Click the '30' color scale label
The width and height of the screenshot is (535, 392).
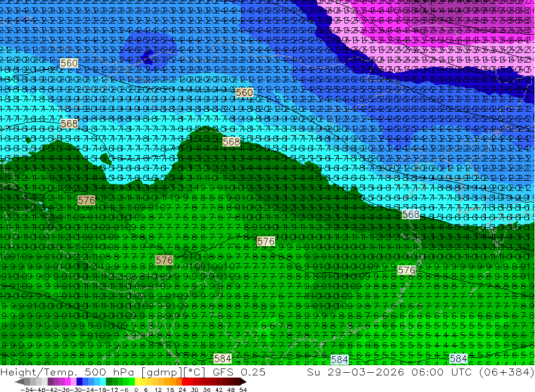coord(195,390)
